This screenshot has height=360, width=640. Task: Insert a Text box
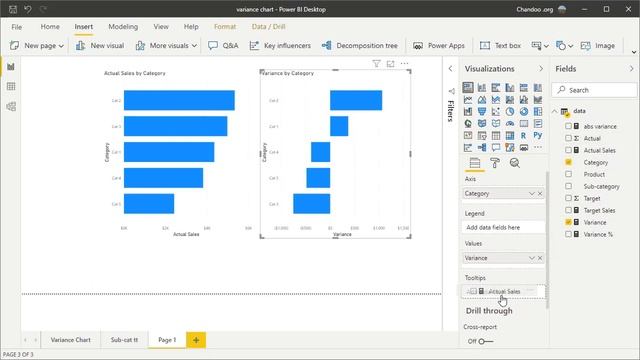[500, 46]
